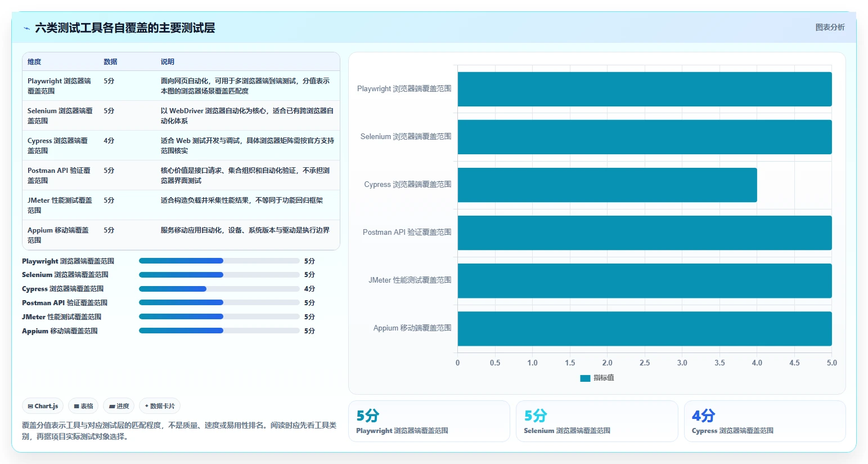Image resolution: width=868 pixels, height=464 pixels.
Task: Click the dashboard title 六类测试工具各自覆盖的主要测试层
Action: (125, 28)
